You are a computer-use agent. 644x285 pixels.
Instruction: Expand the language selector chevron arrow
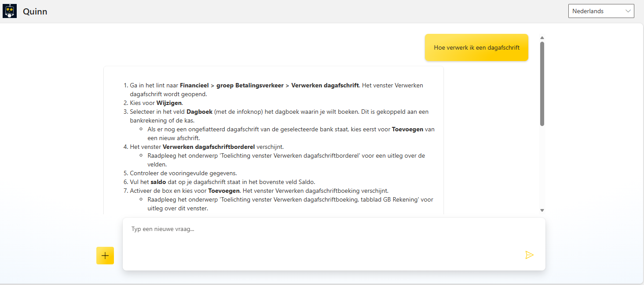pos(628,11)
